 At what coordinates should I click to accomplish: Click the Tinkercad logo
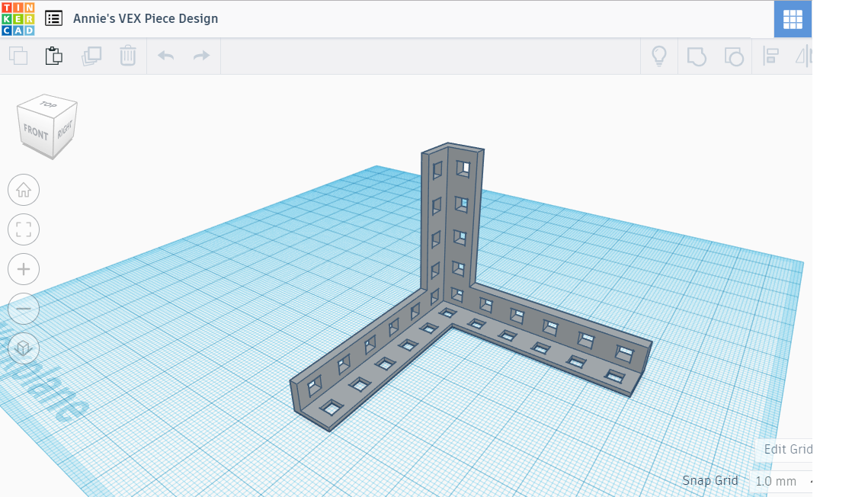point(18,19)
